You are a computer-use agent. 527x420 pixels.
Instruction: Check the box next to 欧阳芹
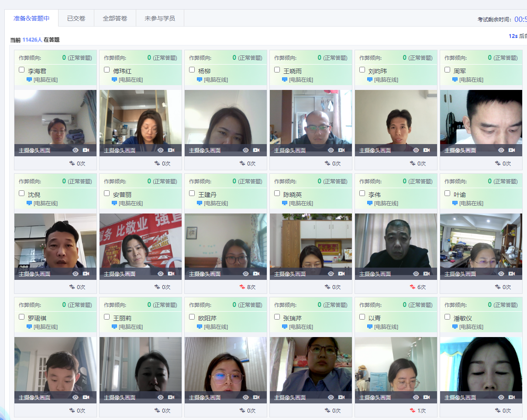click(192, 317)
